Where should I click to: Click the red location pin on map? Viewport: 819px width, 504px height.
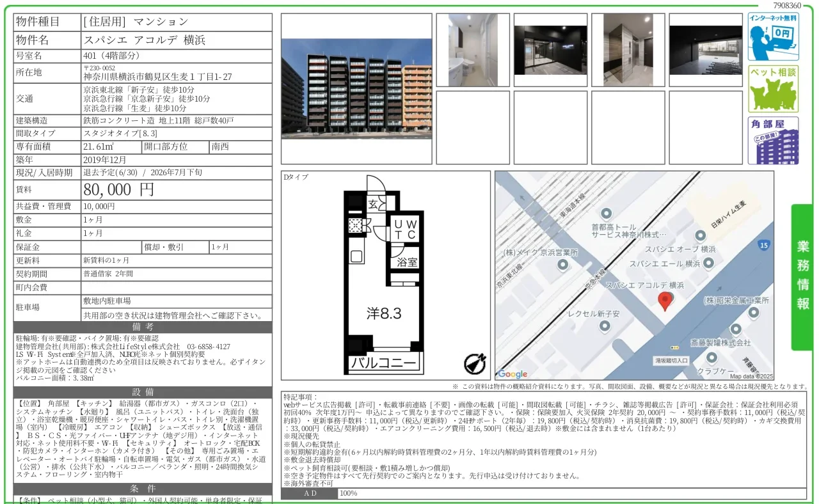tap(666, 301)
